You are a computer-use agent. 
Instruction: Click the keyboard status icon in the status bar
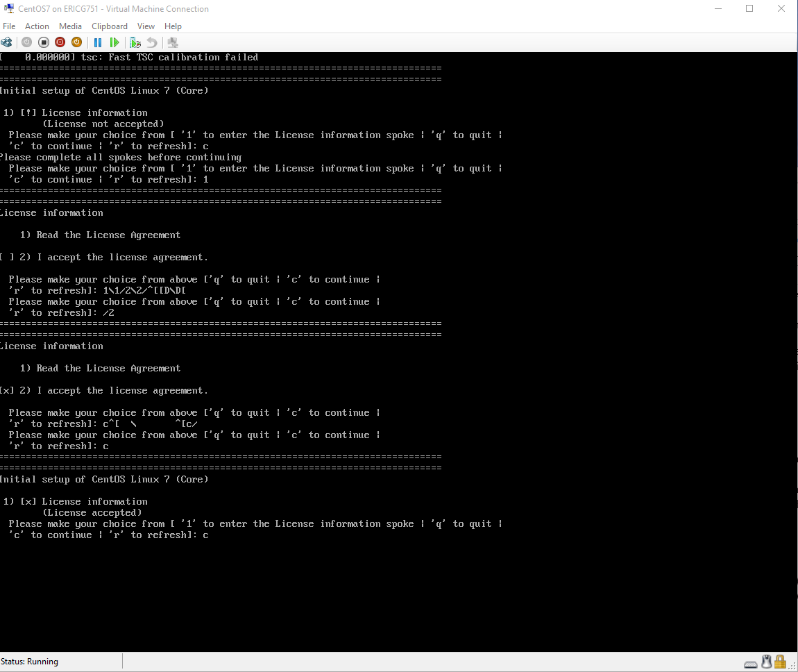(x=751, y=664)
